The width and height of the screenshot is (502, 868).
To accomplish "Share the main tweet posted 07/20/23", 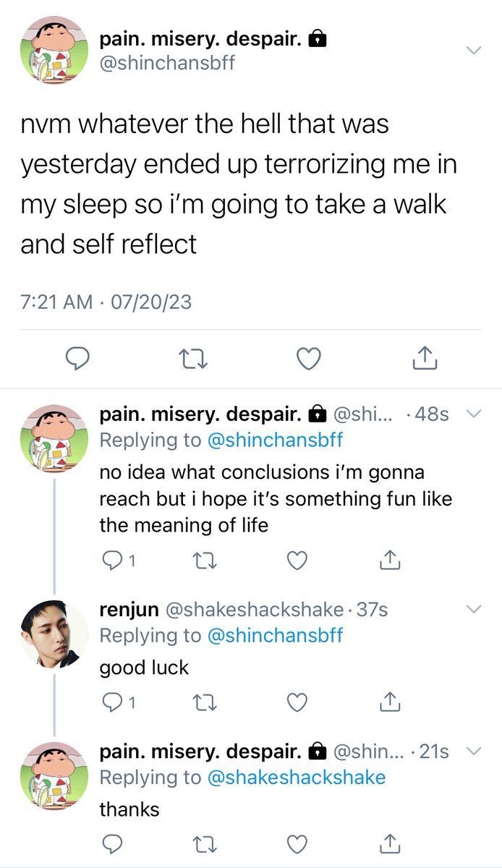I will 425,357.
